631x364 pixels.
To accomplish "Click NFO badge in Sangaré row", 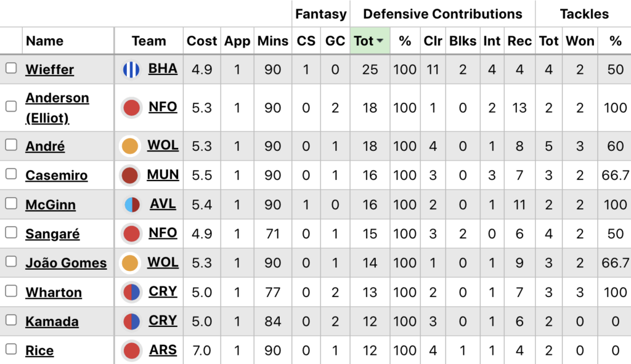I will [131, 234].
